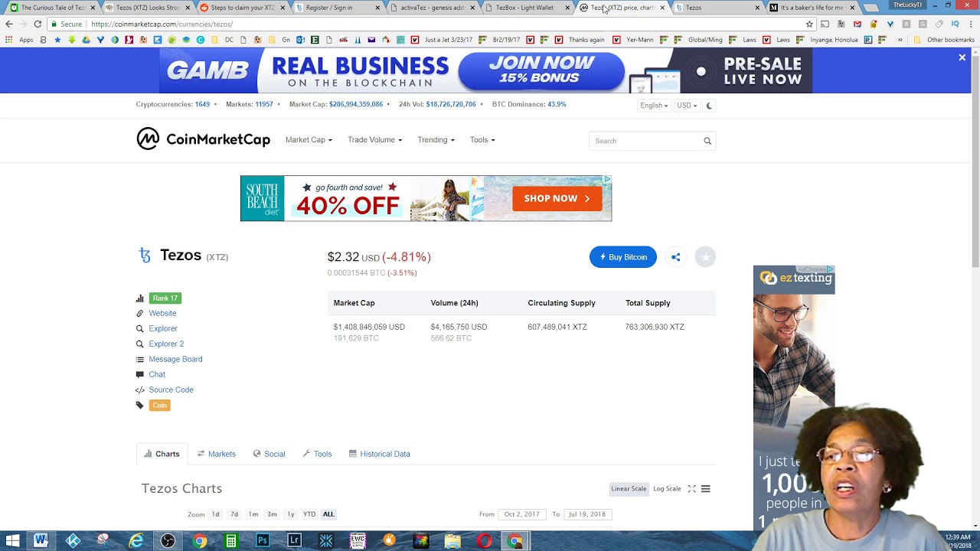This screenshot has height=551, width=980.
Task: Add Tezos to watchlist with star icon
Action: (705, 257)
